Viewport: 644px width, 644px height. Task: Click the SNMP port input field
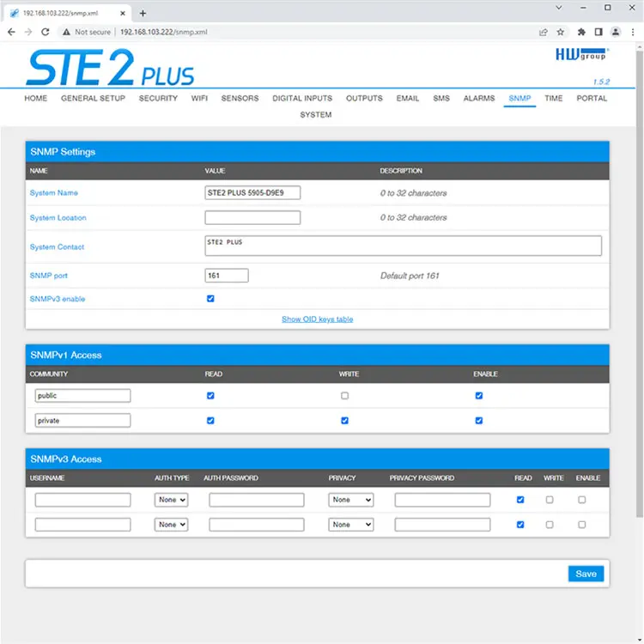[x=227, y=276]
